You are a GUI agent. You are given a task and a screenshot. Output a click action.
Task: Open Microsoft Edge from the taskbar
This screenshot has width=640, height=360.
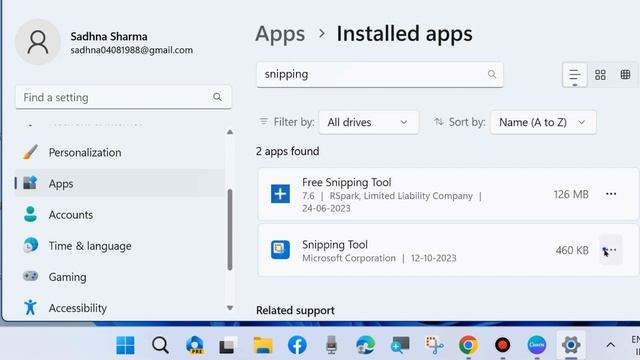point(366,345)
